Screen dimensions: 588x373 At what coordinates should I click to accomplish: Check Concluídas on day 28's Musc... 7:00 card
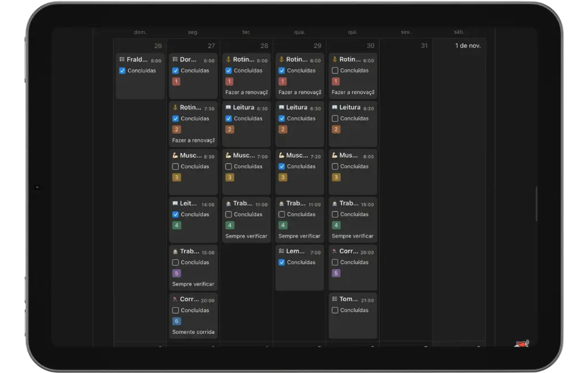[x=229, y=167]
